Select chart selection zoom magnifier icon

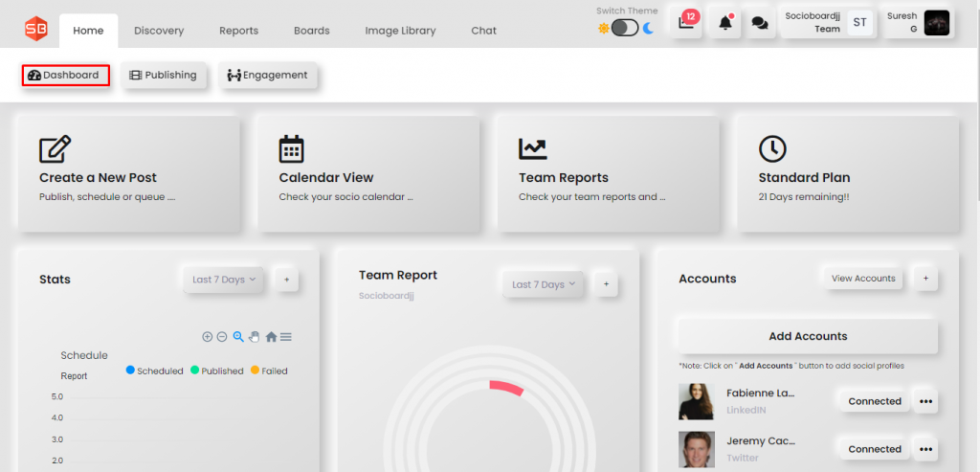click(x=238, y=337)
